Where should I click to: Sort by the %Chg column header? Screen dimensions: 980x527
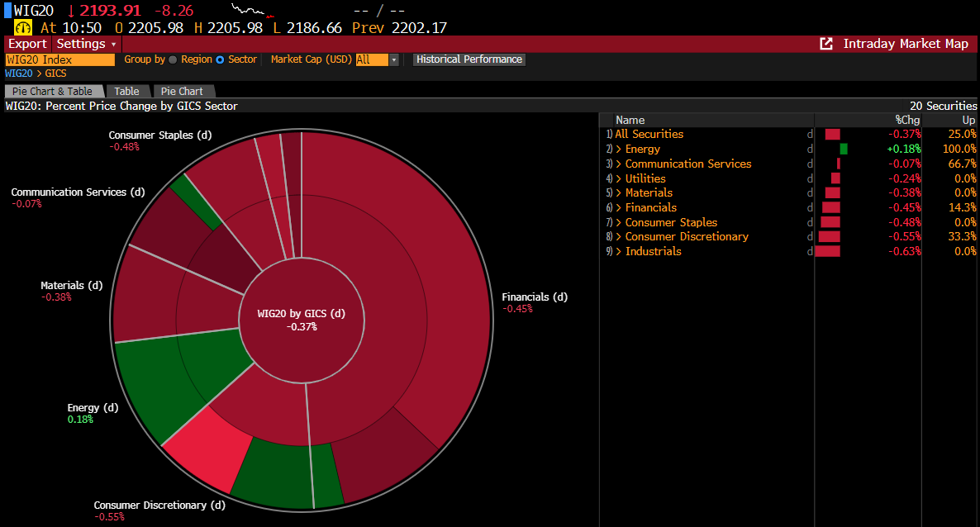(907, 120)
